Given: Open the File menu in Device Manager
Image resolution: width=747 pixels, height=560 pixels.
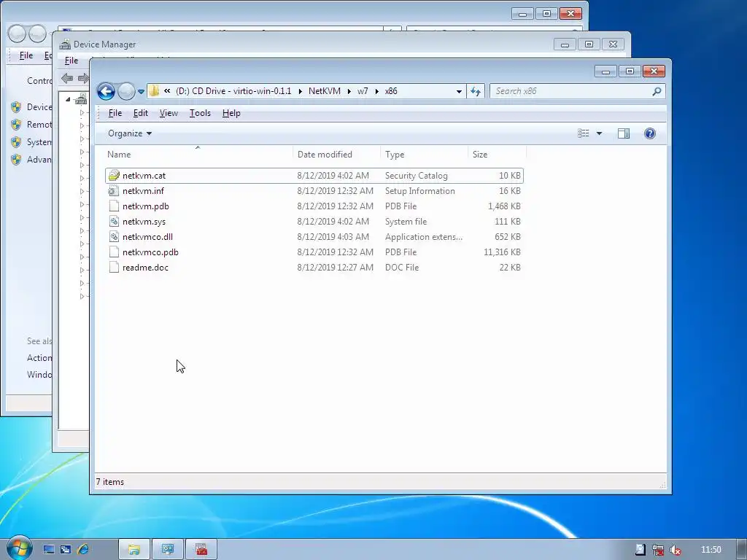Looking at the screenshot, I should [71, 61].
